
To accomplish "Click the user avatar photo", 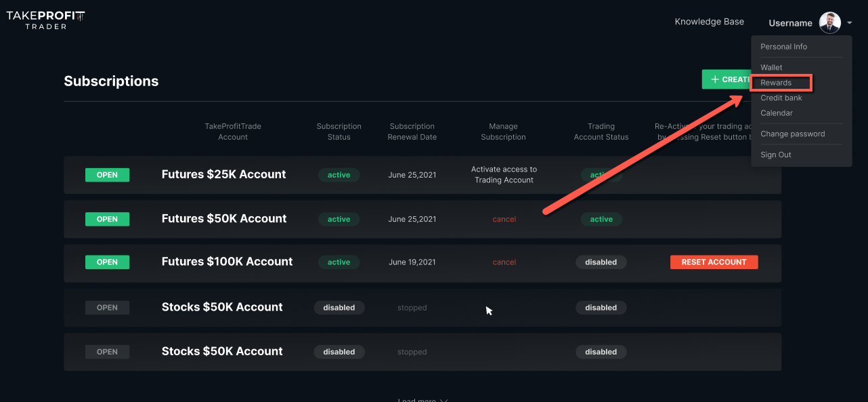I will [829, 22].
